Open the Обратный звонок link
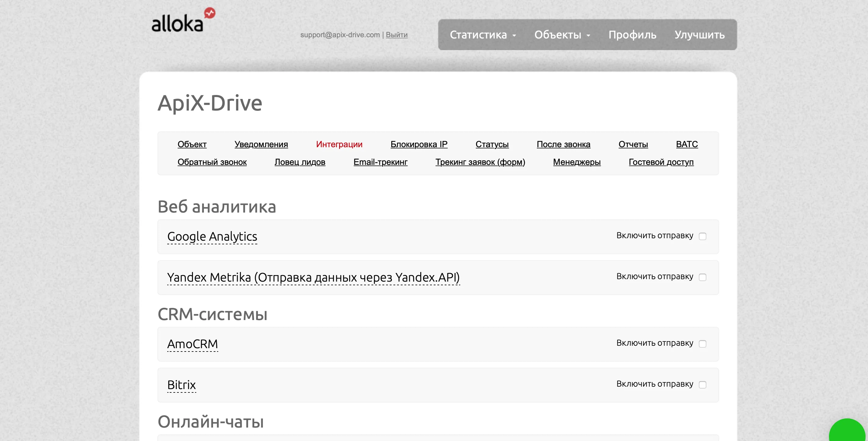This screenshot has width=868, height=441. click(212, 162)
